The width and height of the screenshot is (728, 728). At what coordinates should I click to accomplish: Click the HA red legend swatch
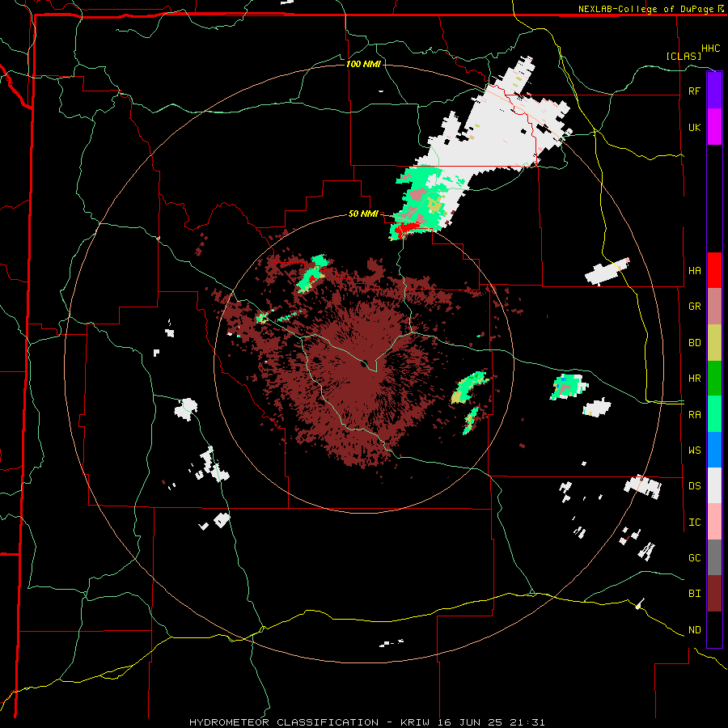714,270
